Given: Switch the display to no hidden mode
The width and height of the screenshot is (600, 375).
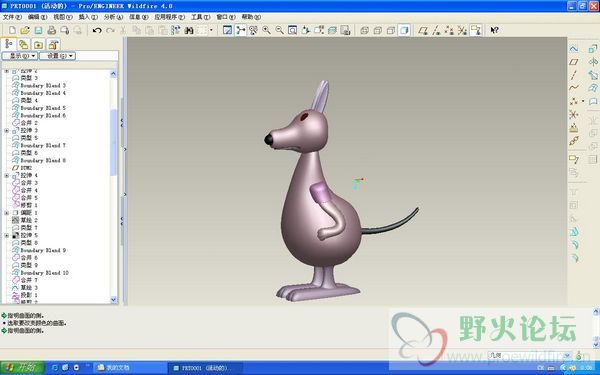Looking at the screenshot, I should [391, 30].
